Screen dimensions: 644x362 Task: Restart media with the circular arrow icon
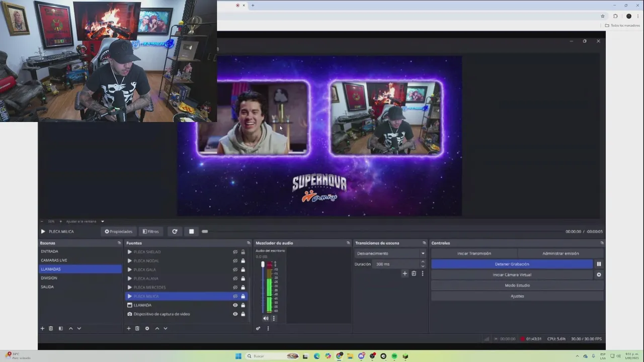(175, 231)
